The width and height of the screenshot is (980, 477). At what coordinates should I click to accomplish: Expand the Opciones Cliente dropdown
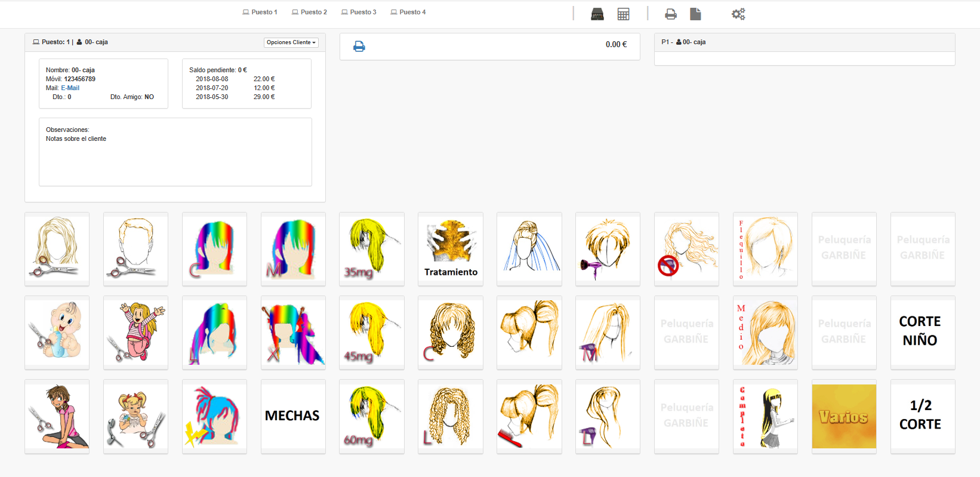pyautogui.click(x=291, y=42)
